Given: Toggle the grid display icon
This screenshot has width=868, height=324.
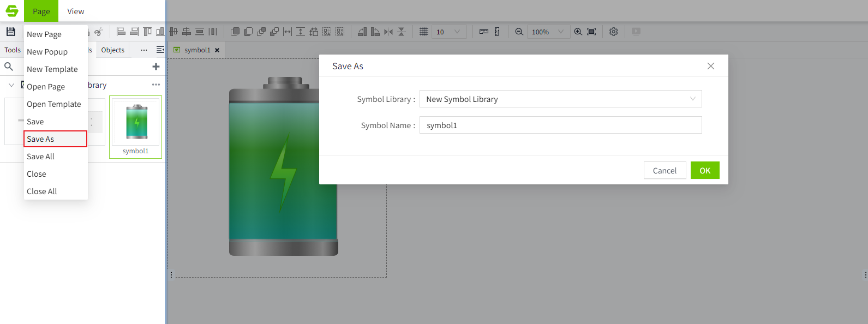Looking at the screenshot, I should pyautogui.click(x=424, y=32).
